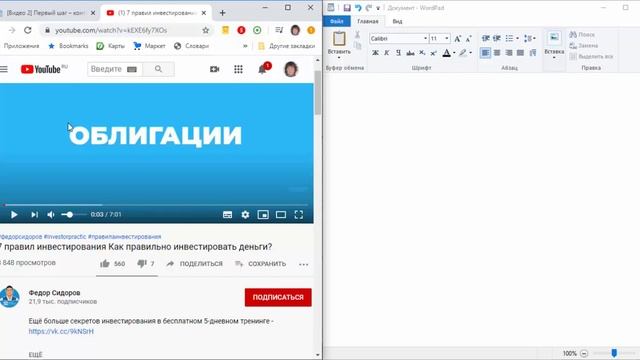Image resolution: width=640 pixels, height=360 pixels.
Task: Increase font size in WordPad
Action: click(458, 38)
